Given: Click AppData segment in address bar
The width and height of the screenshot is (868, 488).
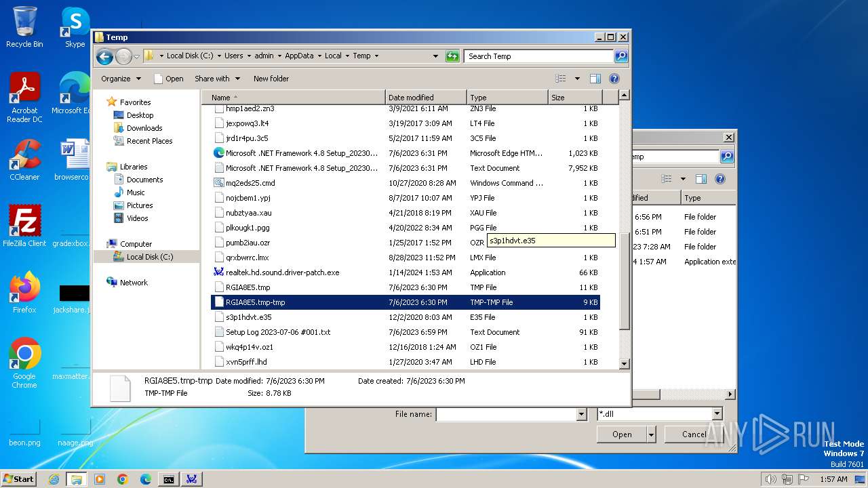Looking at the screenshot, I should pos(299,56).
